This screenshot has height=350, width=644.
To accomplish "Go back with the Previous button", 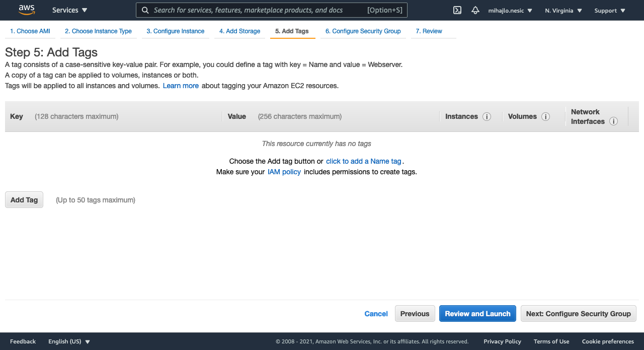I will [x=415, y=314].
